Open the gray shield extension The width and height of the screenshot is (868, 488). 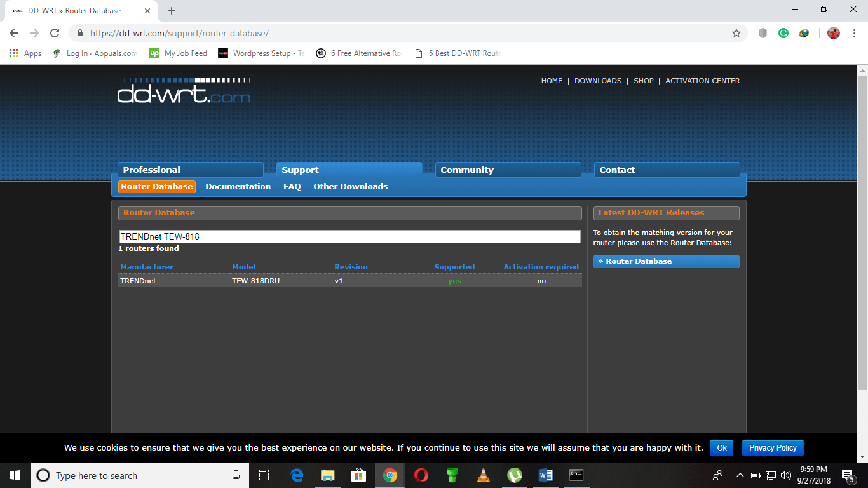[763, 33]
